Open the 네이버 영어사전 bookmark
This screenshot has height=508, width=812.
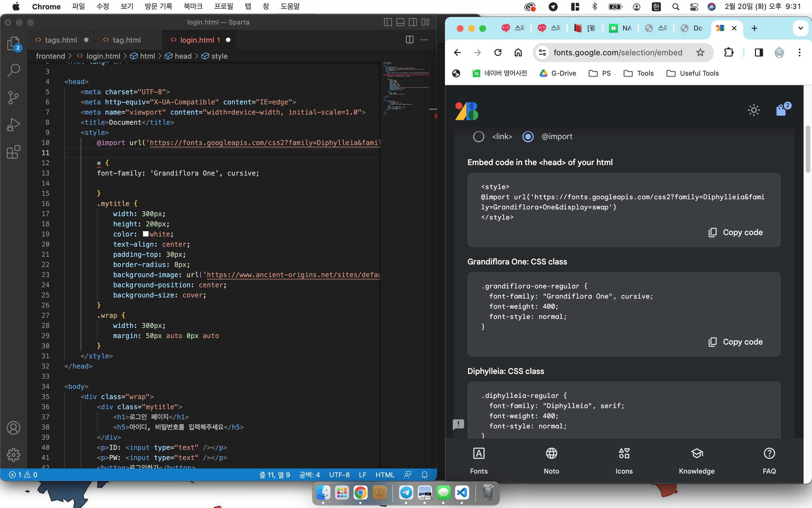tap(500, 73)
